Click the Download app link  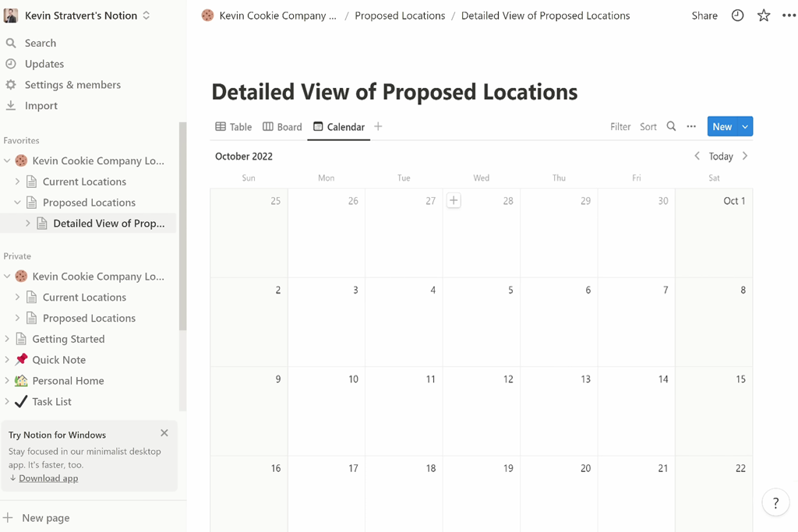(x=48, y=478)
